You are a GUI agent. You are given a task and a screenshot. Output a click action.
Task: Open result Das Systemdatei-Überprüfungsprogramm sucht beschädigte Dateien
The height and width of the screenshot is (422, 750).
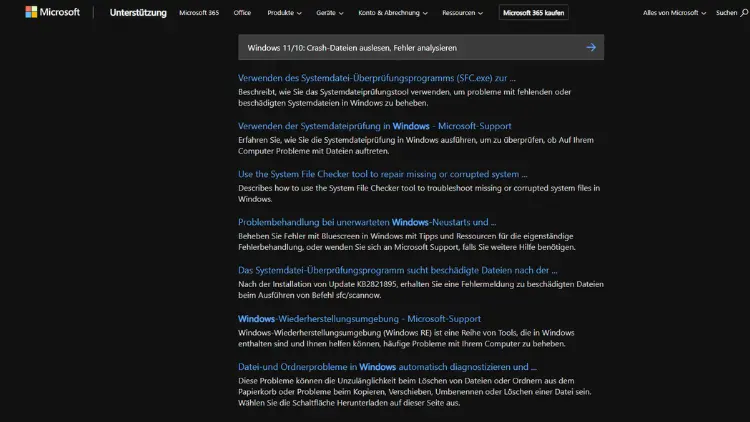coord(397,270)
